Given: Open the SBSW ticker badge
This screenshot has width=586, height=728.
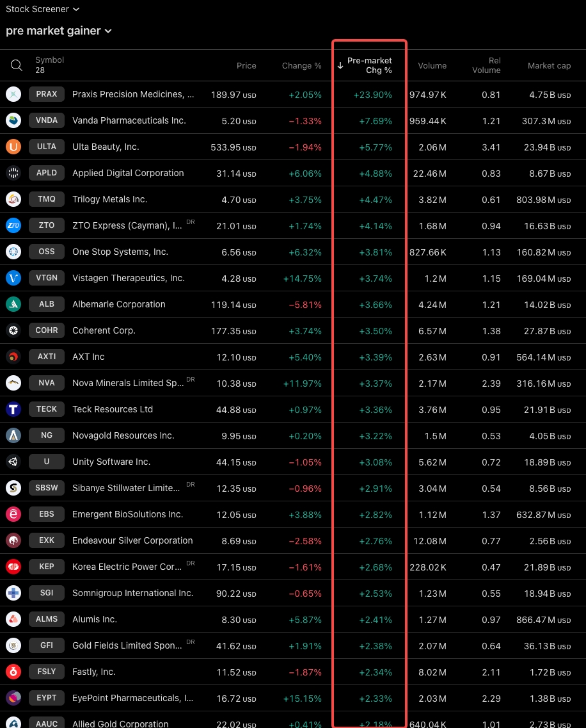Looking at the screenshot, I should tap(47, 488).
